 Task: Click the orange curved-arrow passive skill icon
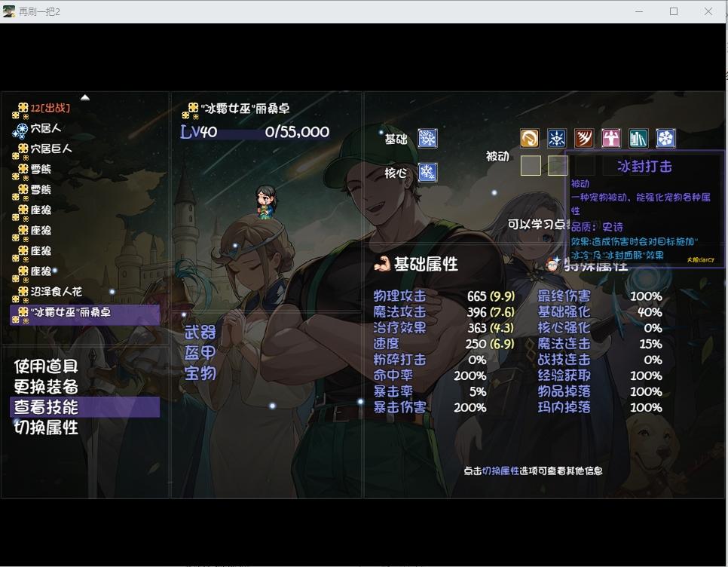pyautogui.click(x=530, y=138)
